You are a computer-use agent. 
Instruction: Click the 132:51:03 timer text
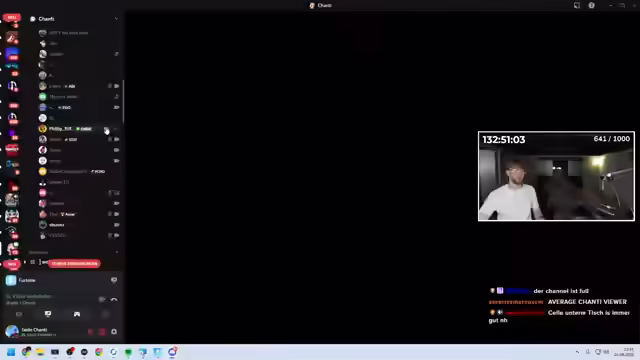(504, 140)
